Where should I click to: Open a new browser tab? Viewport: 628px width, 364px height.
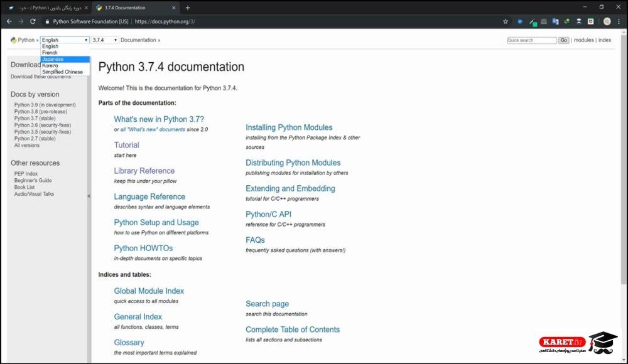[x=187, y=8]
